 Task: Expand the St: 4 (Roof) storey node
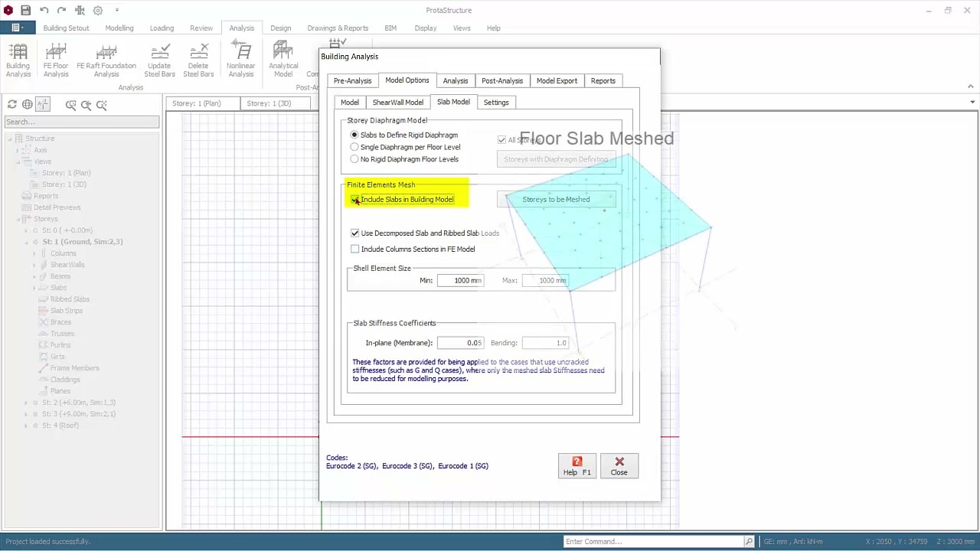(25, 425)
